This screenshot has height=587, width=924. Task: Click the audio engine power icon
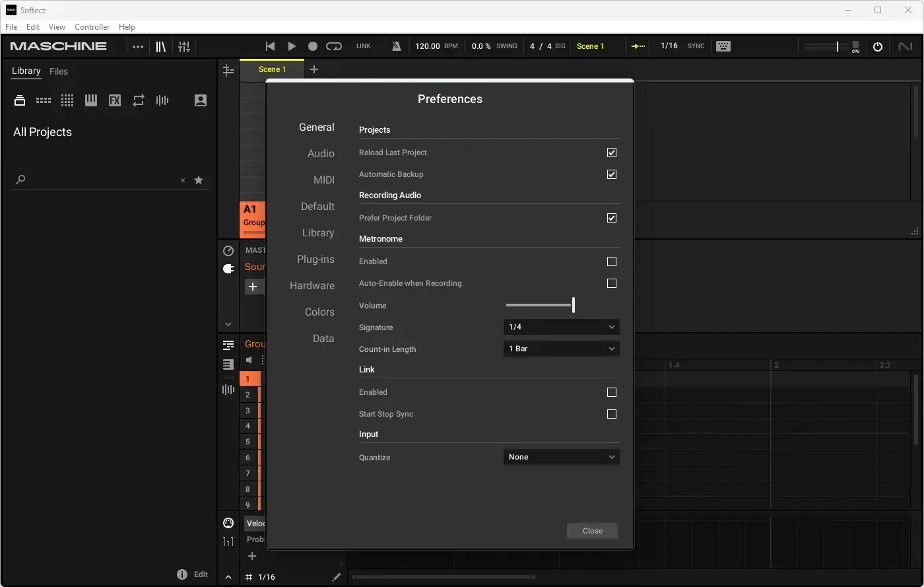pyautogui.click(x=878, y=46)
